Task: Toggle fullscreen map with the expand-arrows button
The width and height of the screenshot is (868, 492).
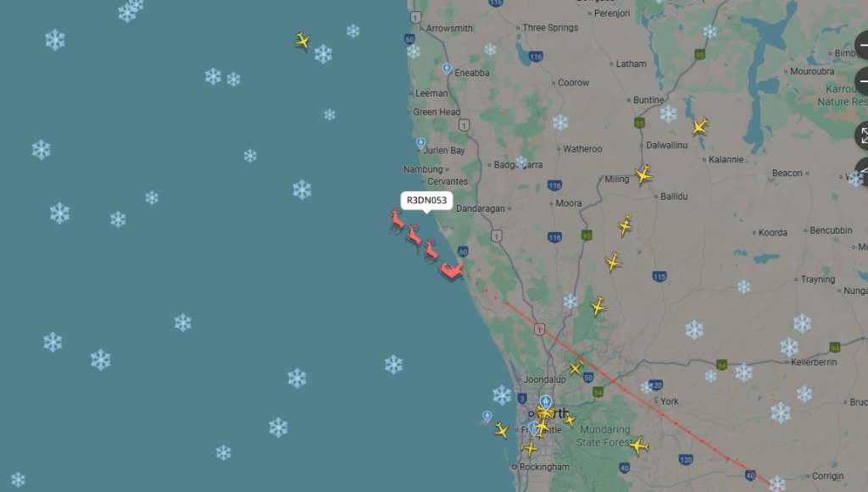Action: tap(862, 136)
